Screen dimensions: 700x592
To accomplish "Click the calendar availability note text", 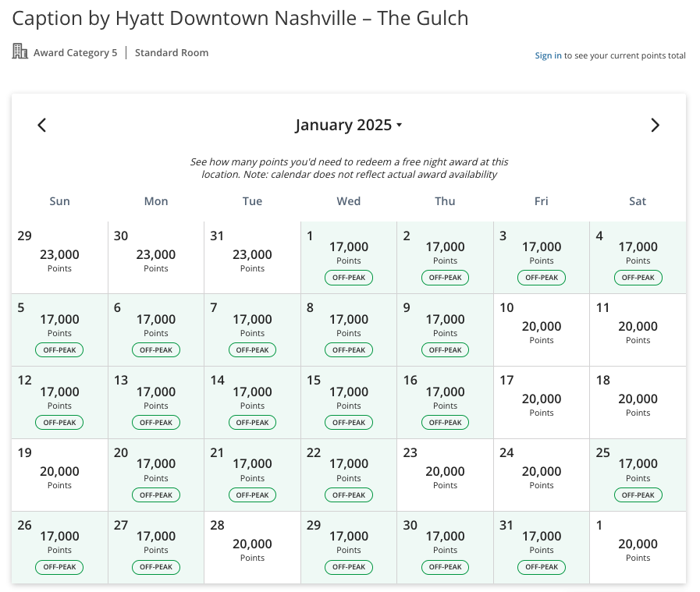I will [349, 168].
